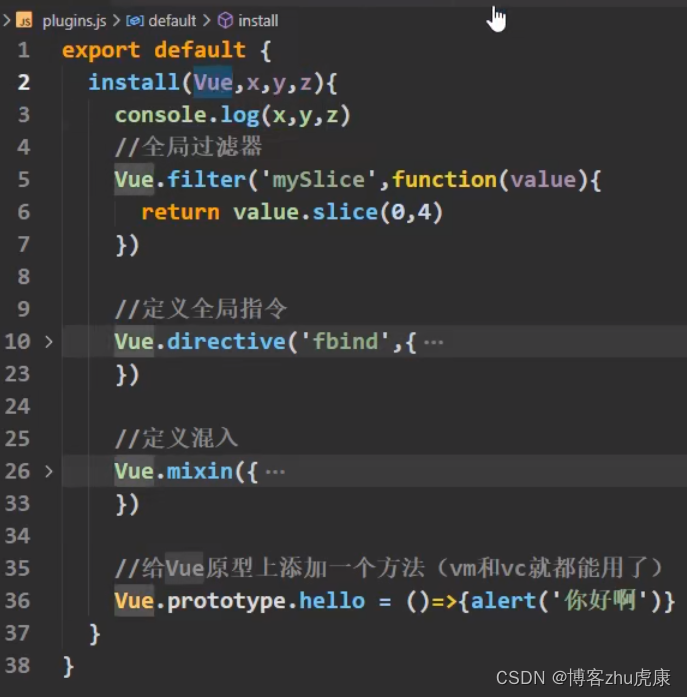
Task: Click 'alert' call on line 36
Action: pyautogui.click(x=503, y=601)
